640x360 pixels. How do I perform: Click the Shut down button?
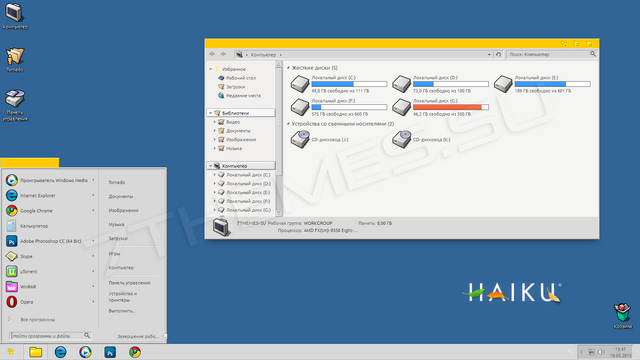pyautogui.click(x=138, y=336)
